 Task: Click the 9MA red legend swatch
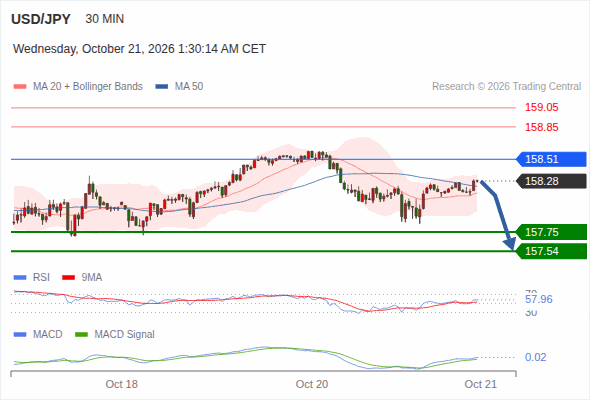click(68, 278)
